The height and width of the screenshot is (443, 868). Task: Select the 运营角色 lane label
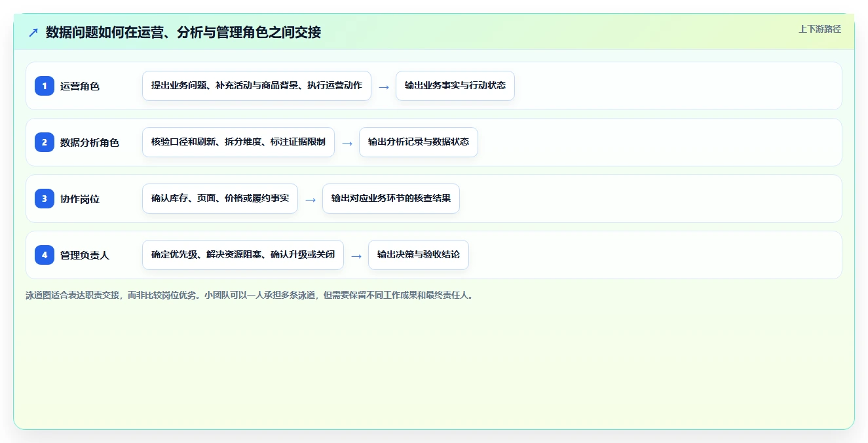pyautogui.click(x=80, y=86)
